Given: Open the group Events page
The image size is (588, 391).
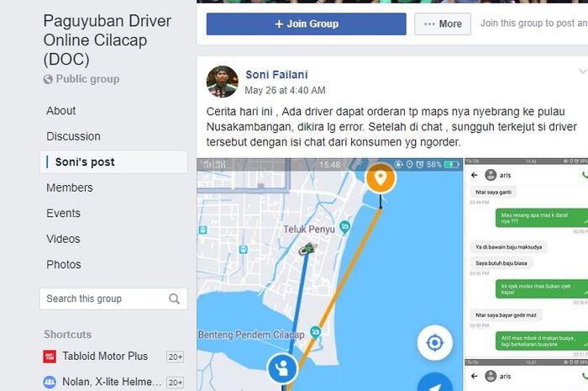Looking at the screenshot, I should point(63,213).
